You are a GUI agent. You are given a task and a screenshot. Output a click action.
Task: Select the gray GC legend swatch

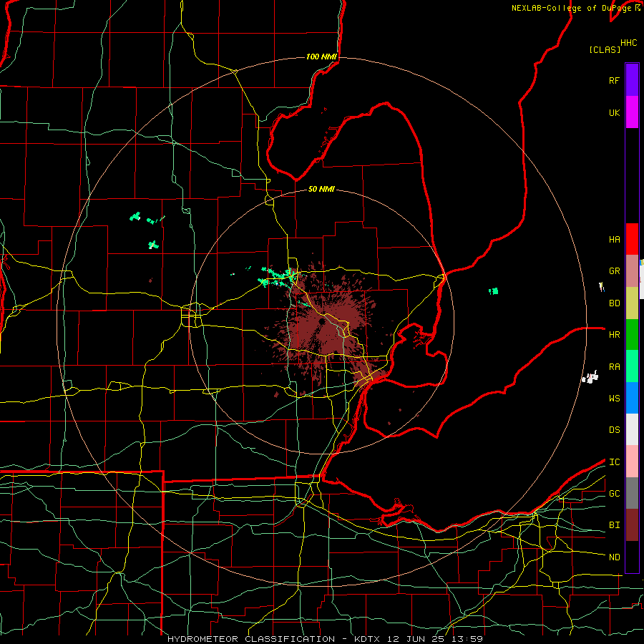(x=632, y=493)
